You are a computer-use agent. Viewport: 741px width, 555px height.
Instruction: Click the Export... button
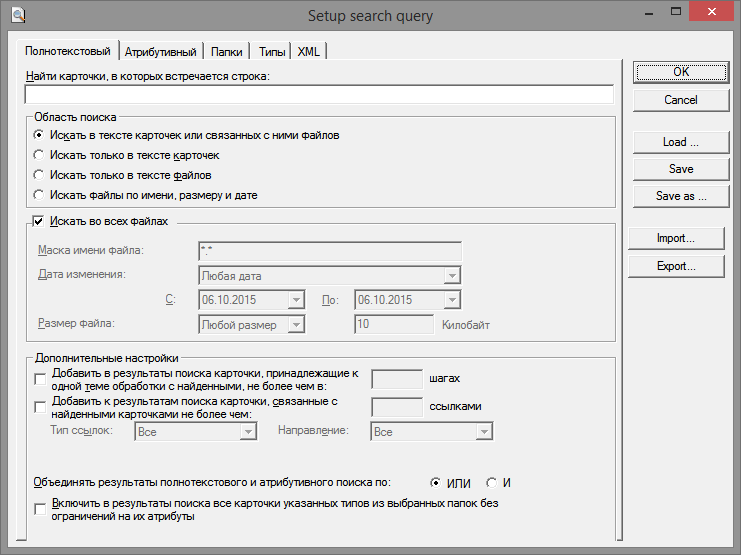click(676, 266)
